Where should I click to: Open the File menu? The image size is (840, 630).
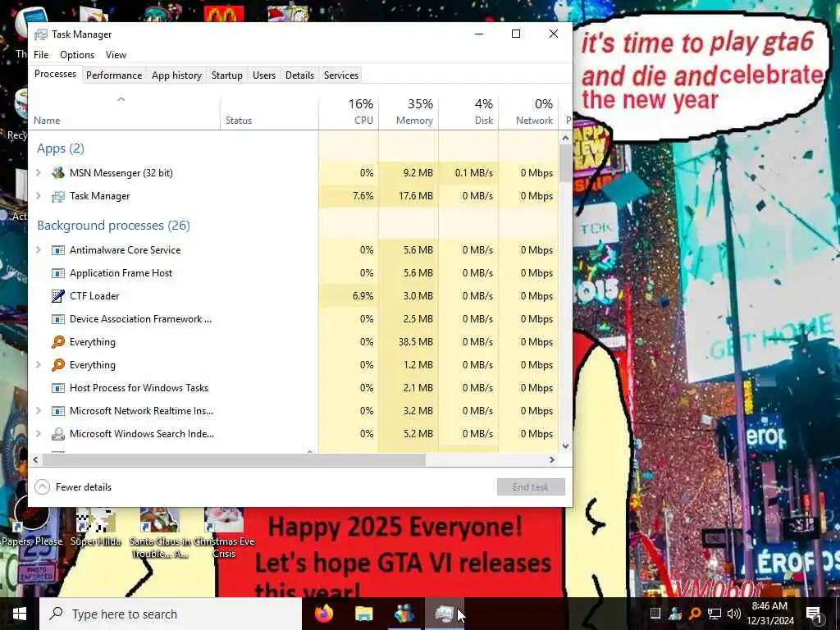point(41,55)
